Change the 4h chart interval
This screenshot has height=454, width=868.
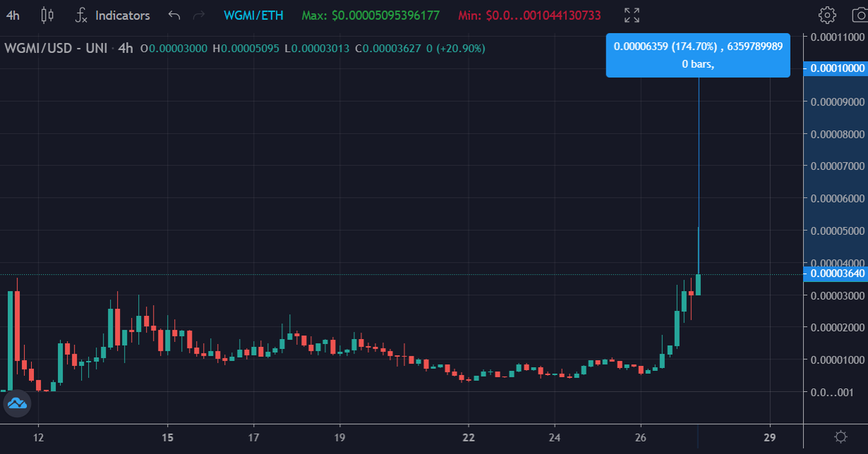[13, 14]
